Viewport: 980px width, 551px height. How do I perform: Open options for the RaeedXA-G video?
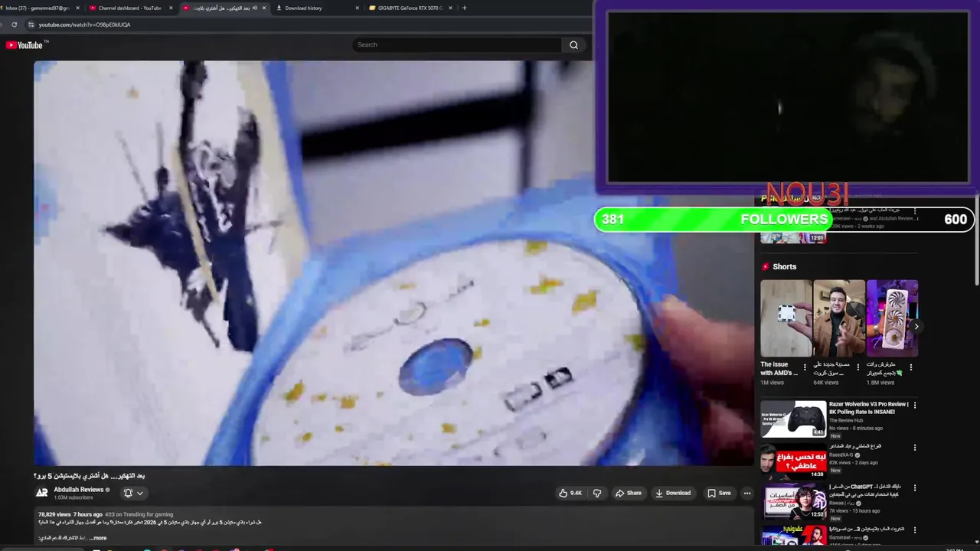[x=914, y=448]
